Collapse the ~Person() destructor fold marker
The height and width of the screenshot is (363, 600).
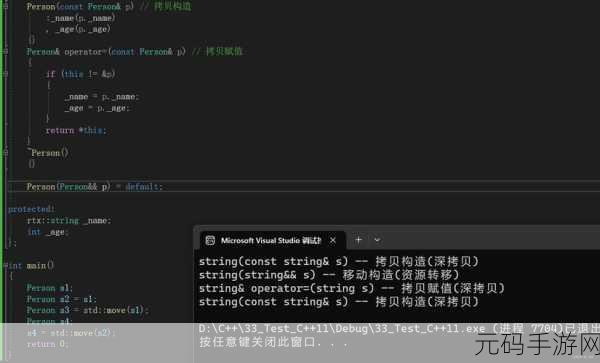pyautogui.click(x=5, y=153)
